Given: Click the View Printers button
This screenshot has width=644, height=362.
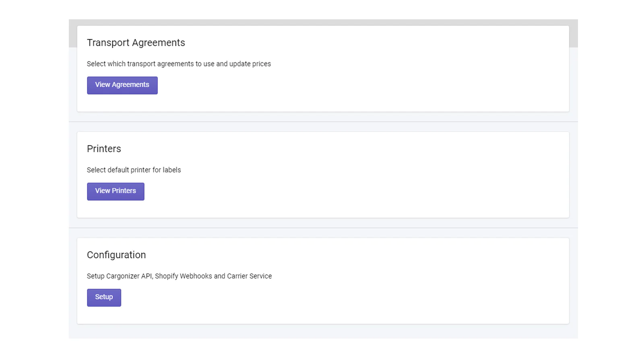Looking at the screenshot, I should tap(116, 191).
